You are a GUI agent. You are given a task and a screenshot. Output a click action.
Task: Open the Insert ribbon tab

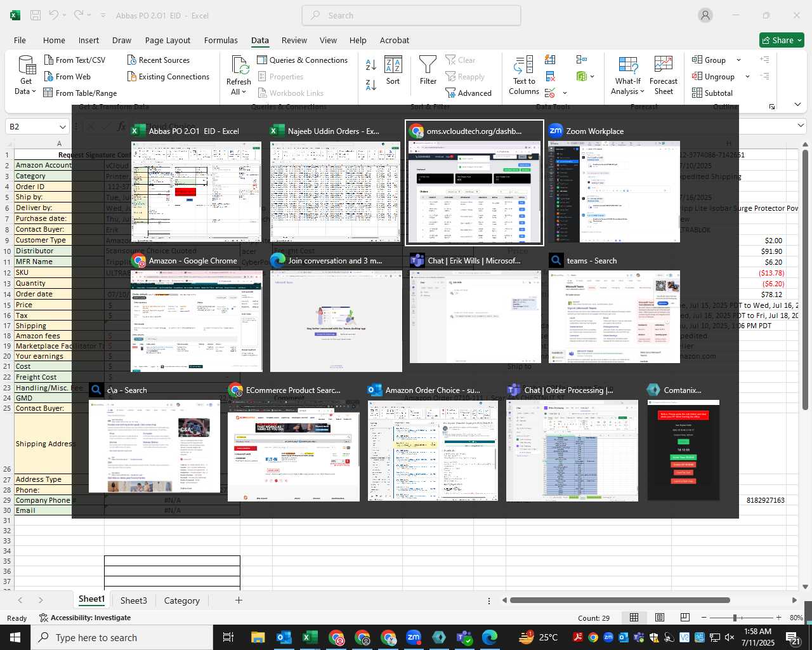pyautogui.click(x=89, y=40)
